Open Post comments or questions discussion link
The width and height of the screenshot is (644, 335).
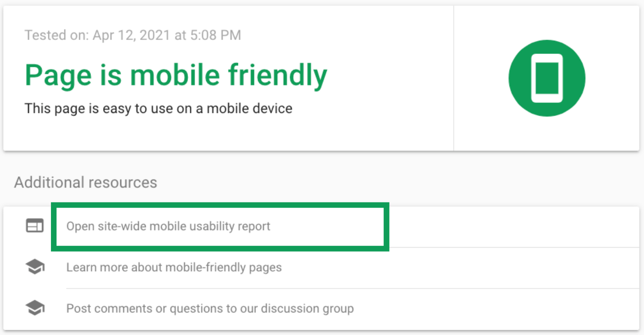[210, 308]
